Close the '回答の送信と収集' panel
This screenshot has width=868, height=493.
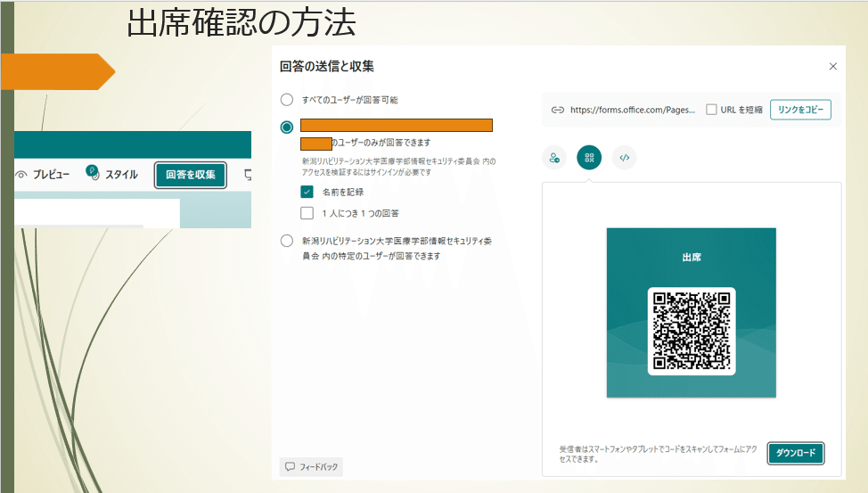tap(832, 67)
